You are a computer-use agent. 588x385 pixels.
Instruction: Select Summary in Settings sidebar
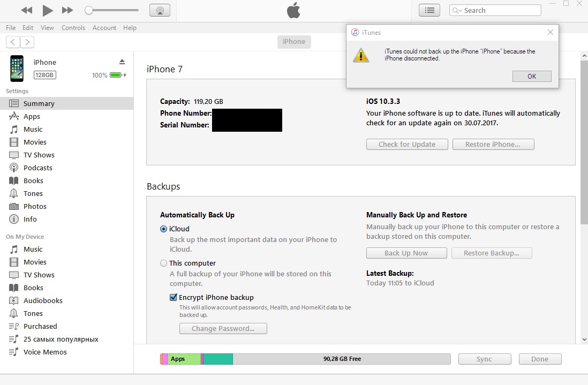[x=67, y=103]
